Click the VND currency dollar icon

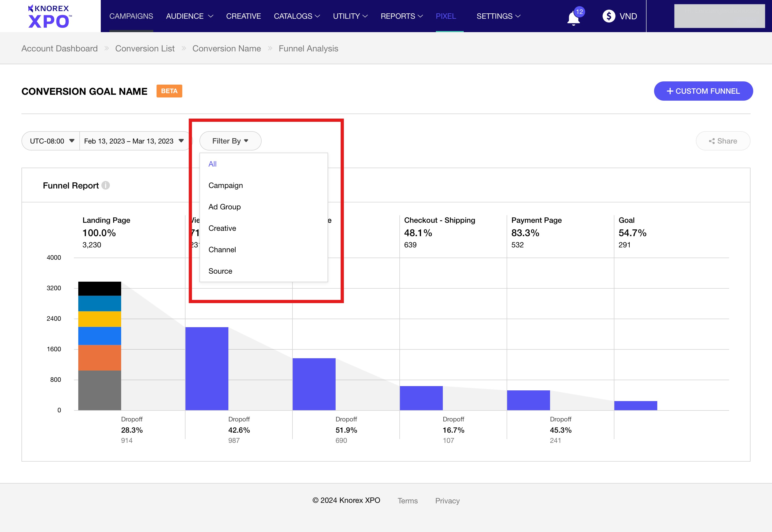pos(609,16)
